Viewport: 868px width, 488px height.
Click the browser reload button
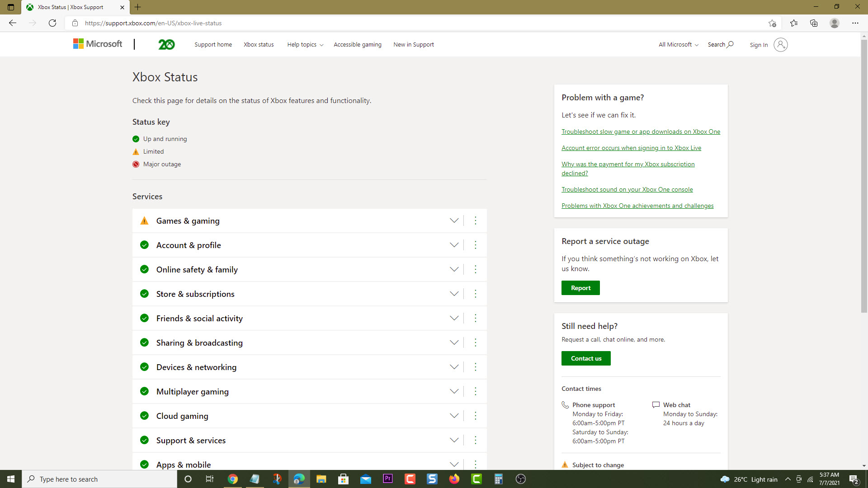52,23
